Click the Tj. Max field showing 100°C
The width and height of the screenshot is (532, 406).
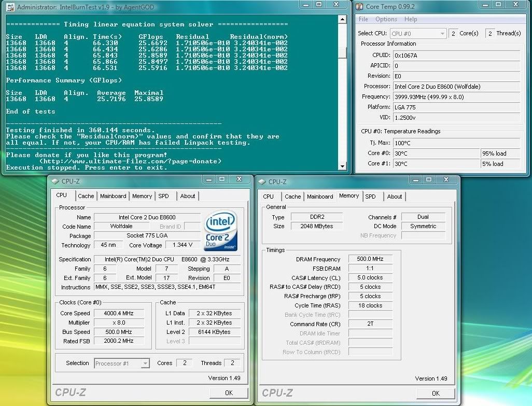(x=456, y=143)
